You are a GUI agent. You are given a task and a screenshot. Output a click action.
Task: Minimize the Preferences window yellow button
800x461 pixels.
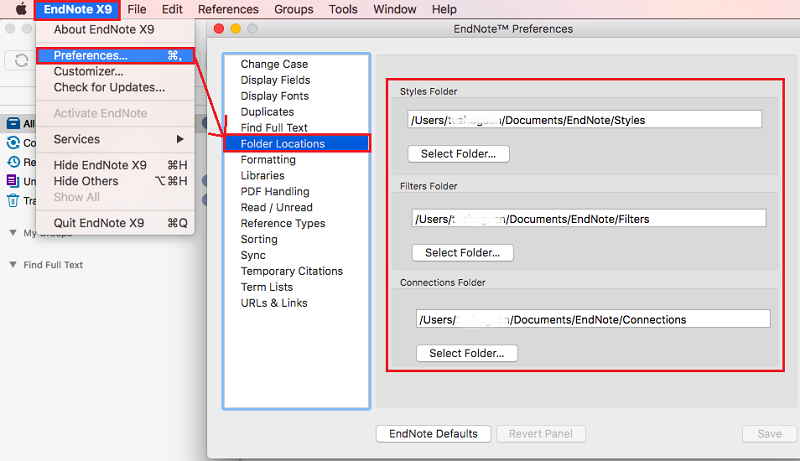click(x=236, y=29)
